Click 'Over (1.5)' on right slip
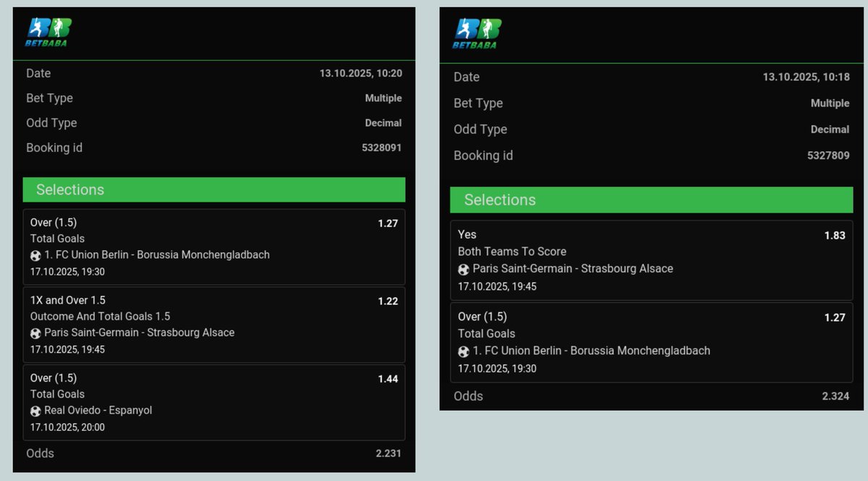868x481 pixels. (x=482, y=317)
